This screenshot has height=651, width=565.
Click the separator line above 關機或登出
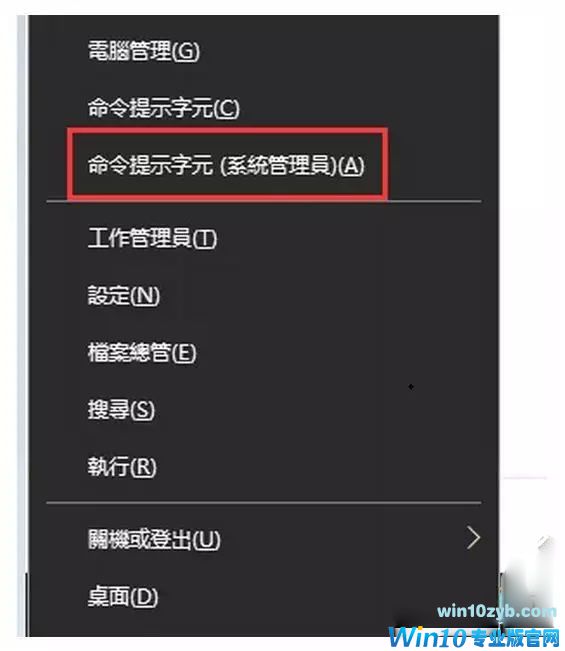coord(264,503)
